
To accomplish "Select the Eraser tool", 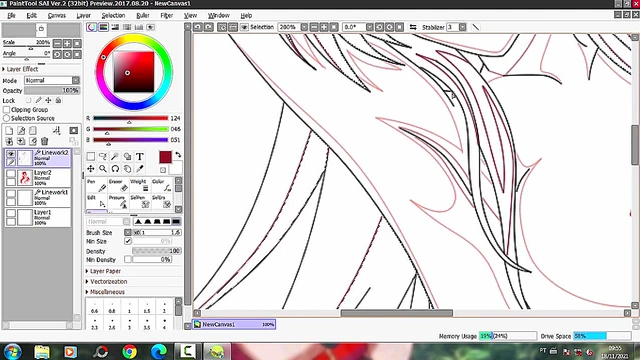I will click(x=118, y=185).
